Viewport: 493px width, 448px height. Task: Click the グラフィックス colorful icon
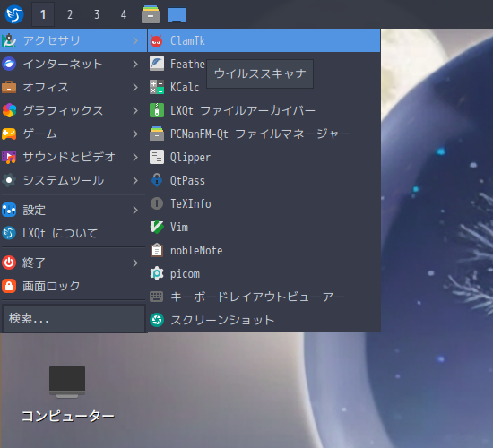[9, 110]
